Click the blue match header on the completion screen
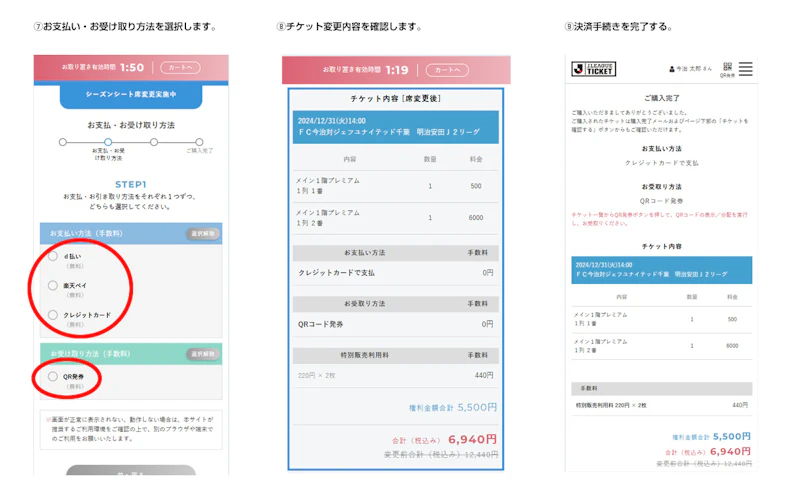 (662, 270)
